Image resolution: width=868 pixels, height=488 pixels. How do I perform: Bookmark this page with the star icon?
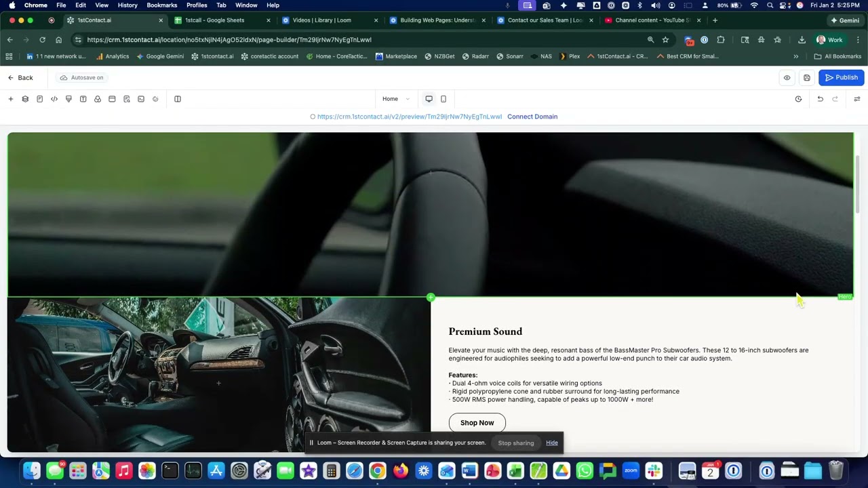click(665, 40)
